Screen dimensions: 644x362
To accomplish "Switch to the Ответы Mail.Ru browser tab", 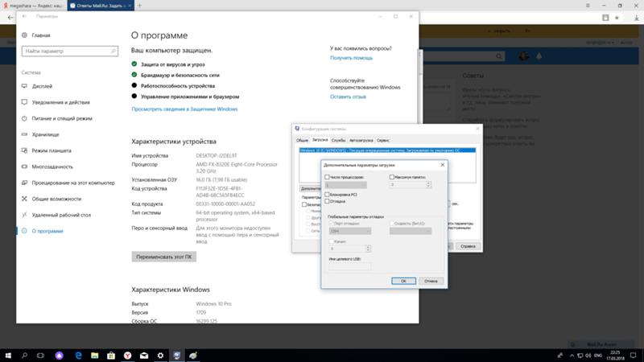I will 101,6.
